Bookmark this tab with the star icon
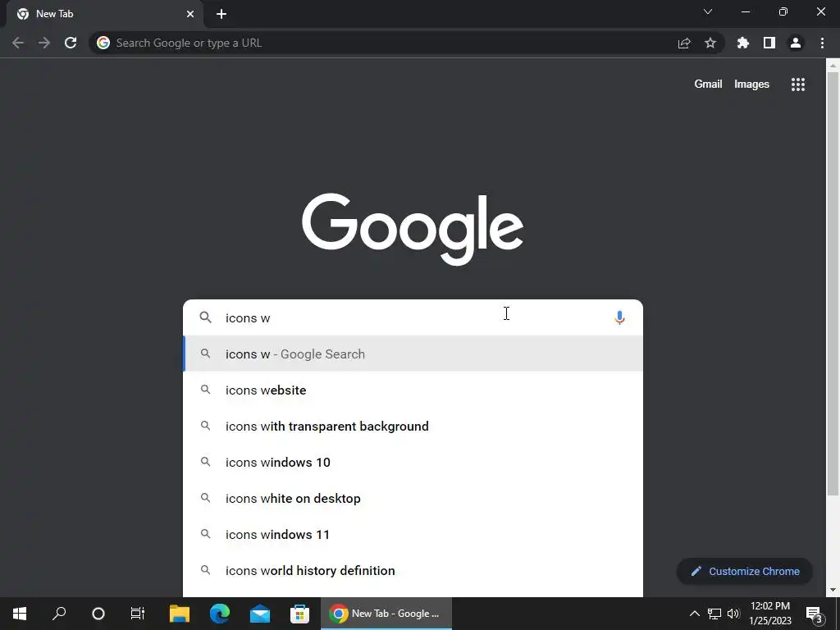This screenshot has width=840, height=630. 710,43
